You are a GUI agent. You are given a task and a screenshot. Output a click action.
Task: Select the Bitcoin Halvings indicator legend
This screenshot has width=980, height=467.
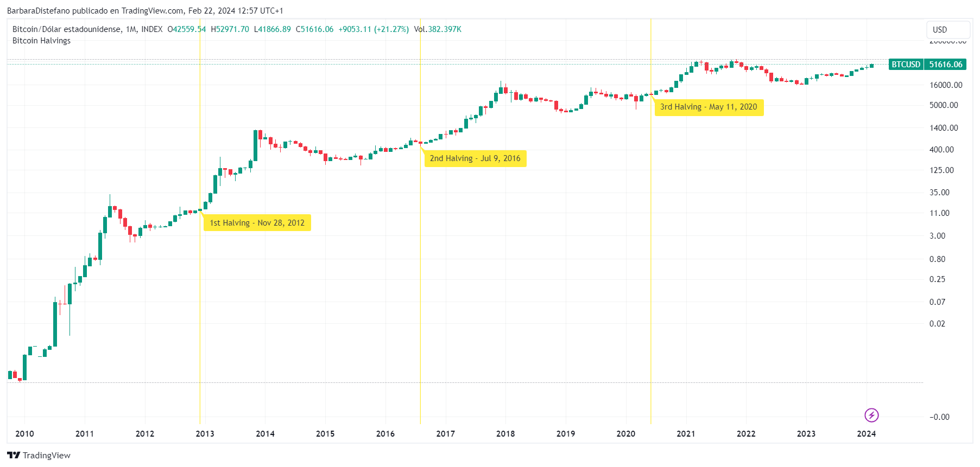(41, 41)
